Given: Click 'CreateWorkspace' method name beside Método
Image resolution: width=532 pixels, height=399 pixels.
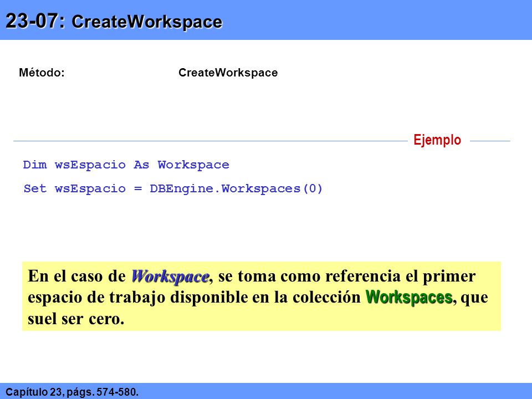Looking at the screenshot, I should tap(228, 73).
